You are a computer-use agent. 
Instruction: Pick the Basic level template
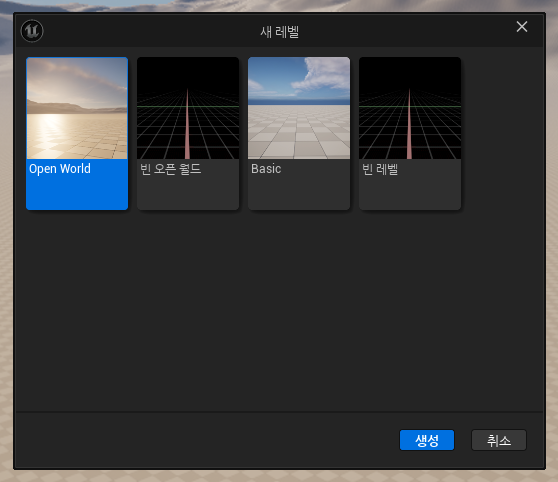[x=299, y=133]
